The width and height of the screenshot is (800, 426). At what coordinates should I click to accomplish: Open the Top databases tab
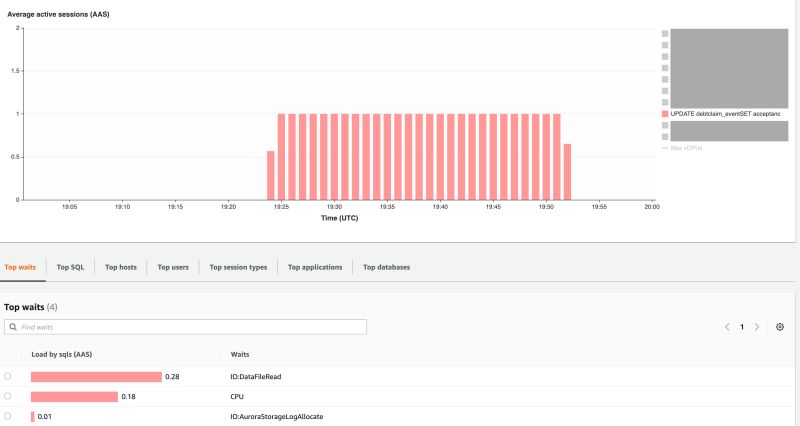pyautogui.click(x=386, y=267)
